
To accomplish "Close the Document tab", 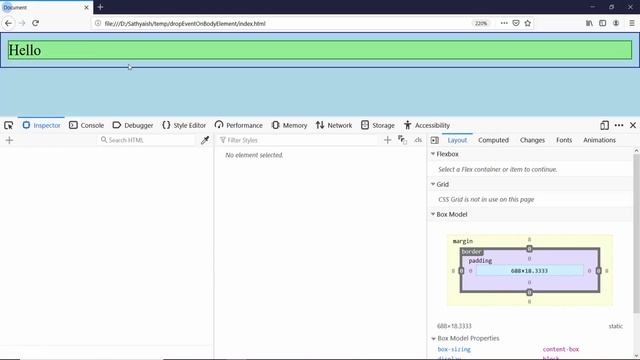I will (x=86, y=7).
